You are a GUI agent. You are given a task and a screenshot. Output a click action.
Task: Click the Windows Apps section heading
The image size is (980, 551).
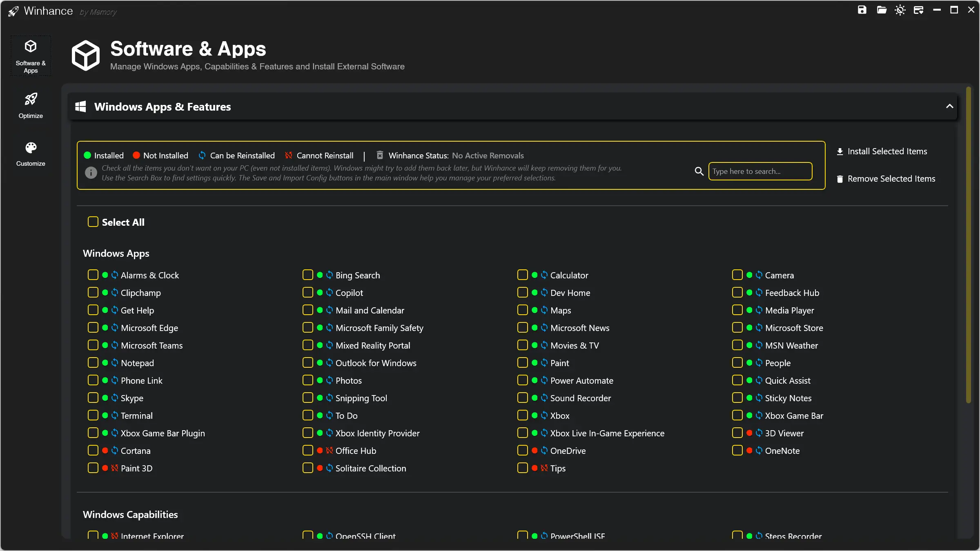(116, 253)
